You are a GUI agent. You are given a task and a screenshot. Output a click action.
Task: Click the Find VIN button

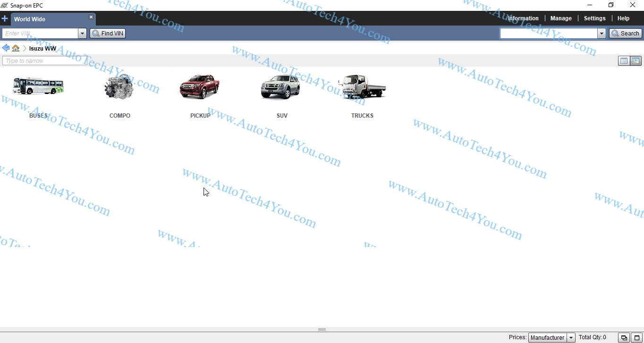click(x=108, y=34)
